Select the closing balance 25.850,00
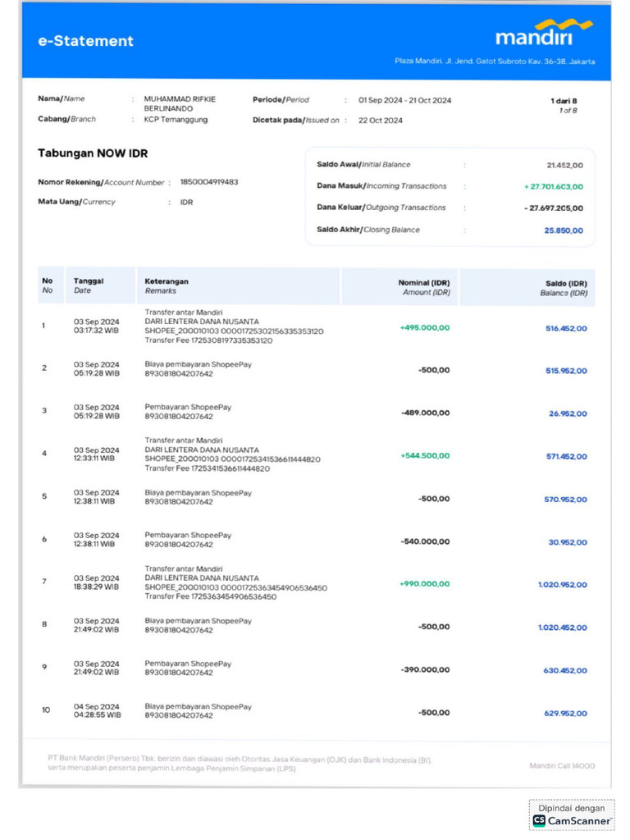630x840 pixels. pos(564,231)
